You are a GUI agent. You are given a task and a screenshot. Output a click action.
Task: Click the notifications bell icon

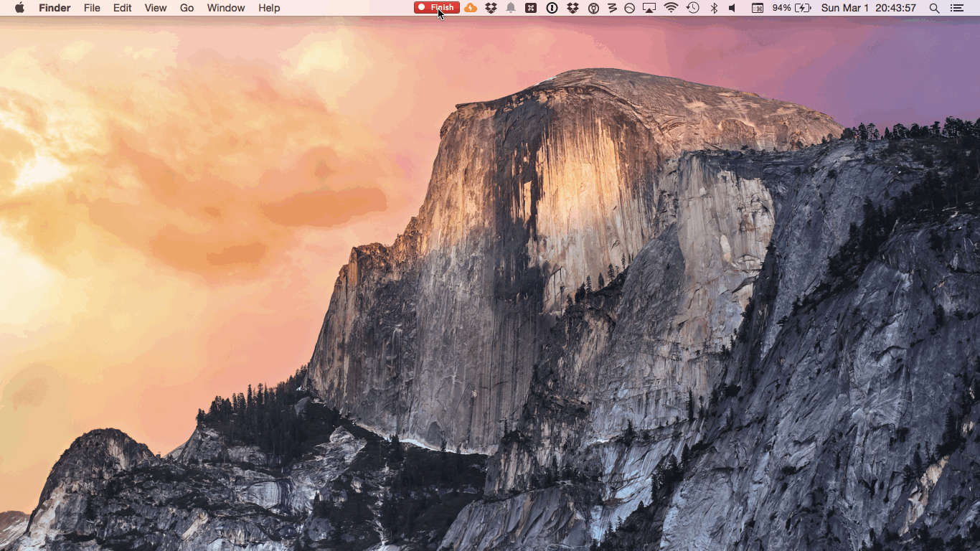coord(511,8)
